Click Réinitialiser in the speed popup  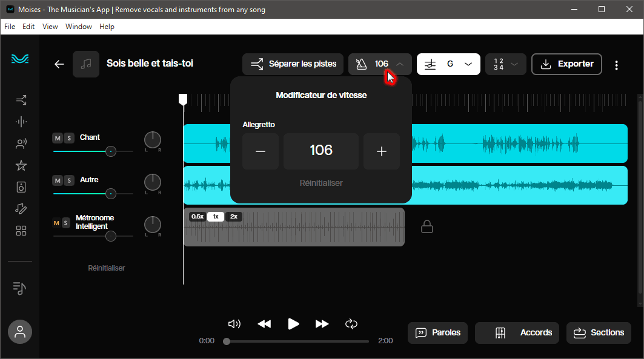click(321, 183)
